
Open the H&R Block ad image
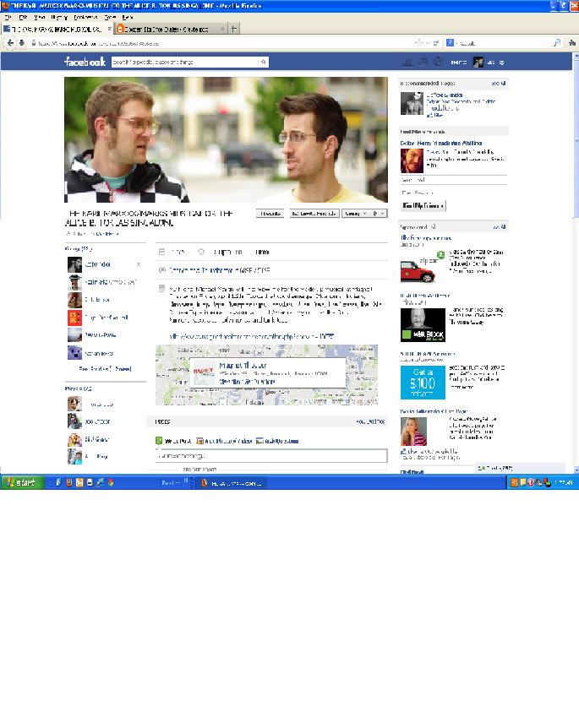[x=423, y=325]
